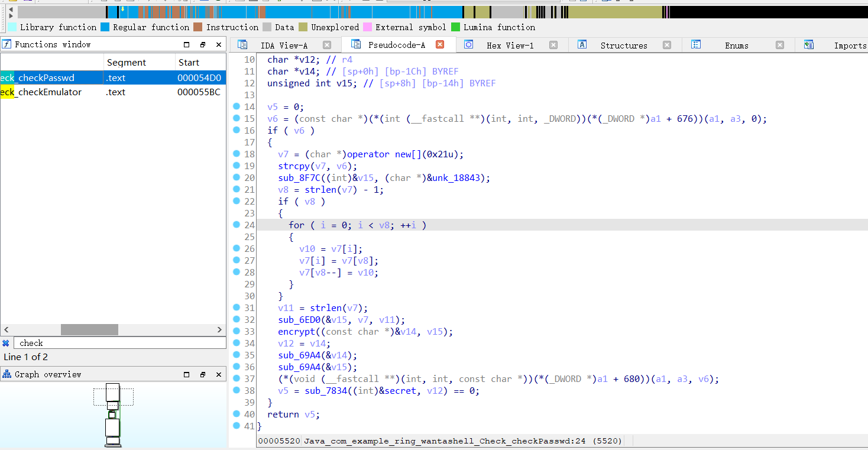This screenshot has height=450, width=868.
Task: Toggle breakpoint dot on line 15
Action: pos(236,118)
